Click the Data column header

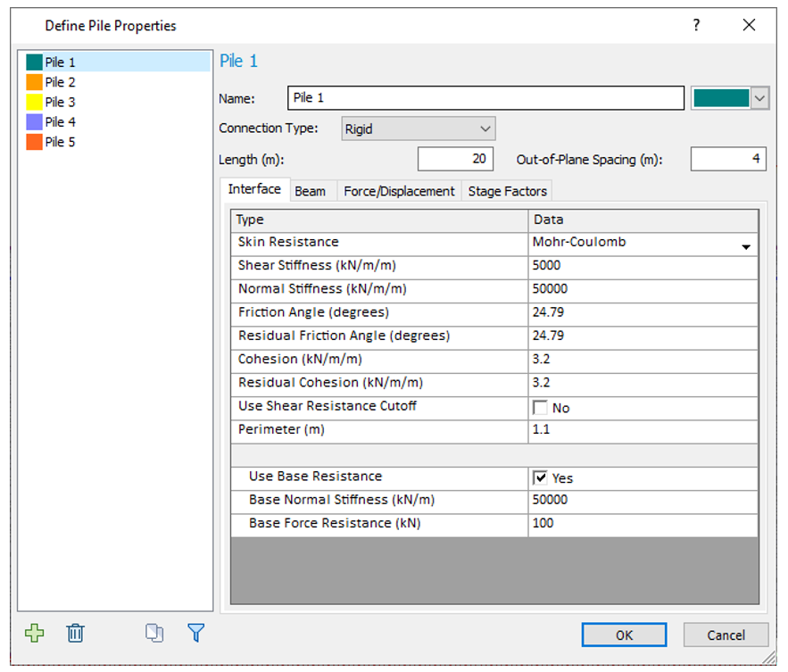point(643,220)
